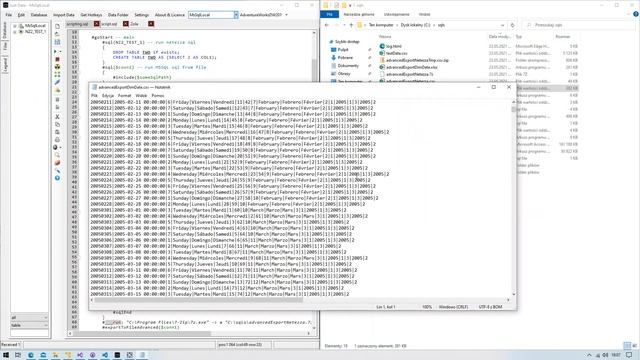
Task: Open the Plik menu in Notepad
Action: pyautogui.click(x=94, y=96)
